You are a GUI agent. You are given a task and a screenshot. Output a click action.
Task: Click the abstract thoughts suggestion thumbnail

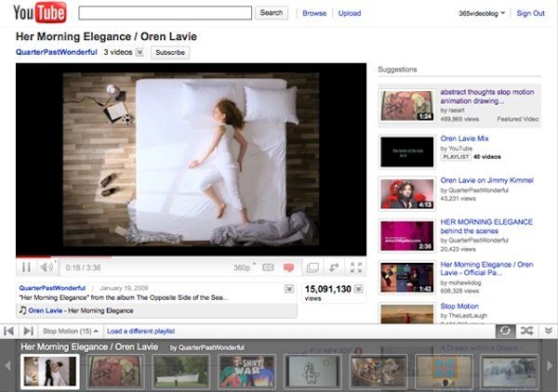(x=407, y=106)
